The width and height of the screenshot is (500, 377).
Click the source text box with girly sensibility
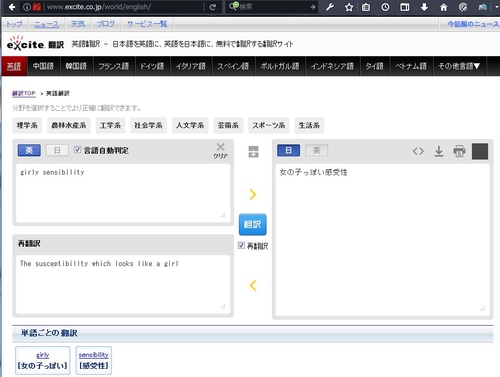pos(123,193)
